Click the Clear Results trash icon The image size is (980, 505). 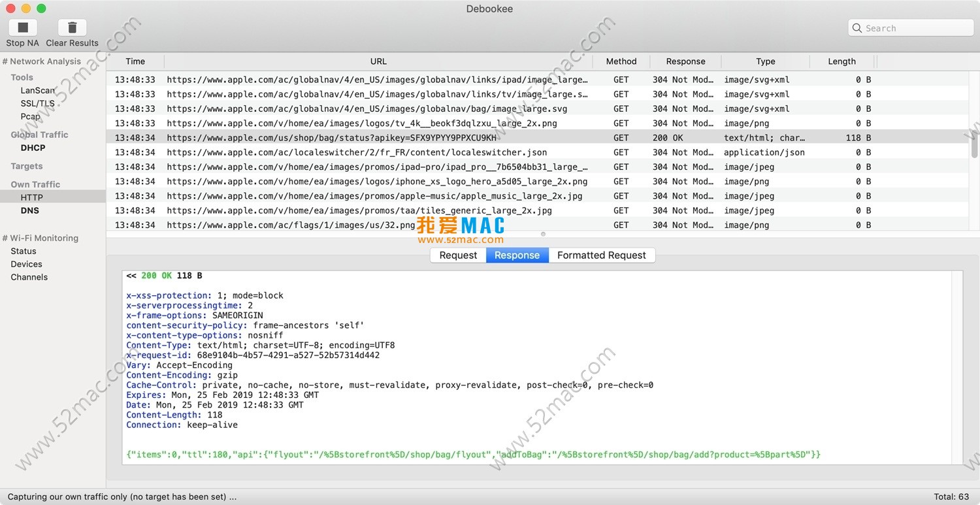(73, 27)
